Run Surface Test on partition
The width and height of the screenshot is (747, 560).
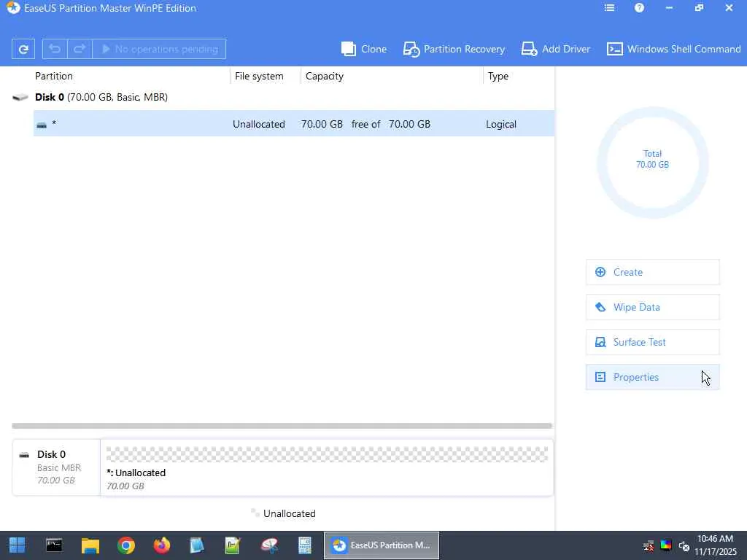click(653, 342)
